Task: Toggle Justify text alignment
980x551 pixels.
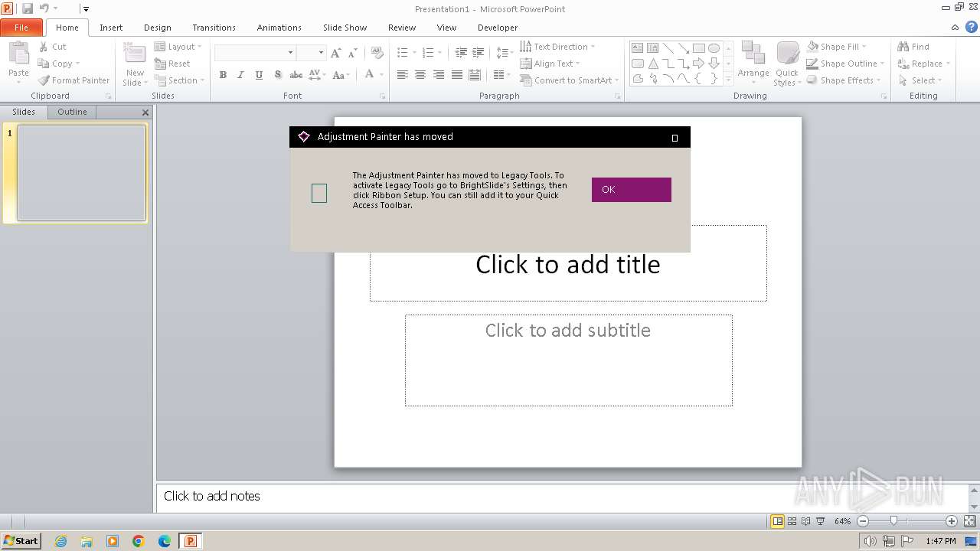Action: [x=457, y=75]
